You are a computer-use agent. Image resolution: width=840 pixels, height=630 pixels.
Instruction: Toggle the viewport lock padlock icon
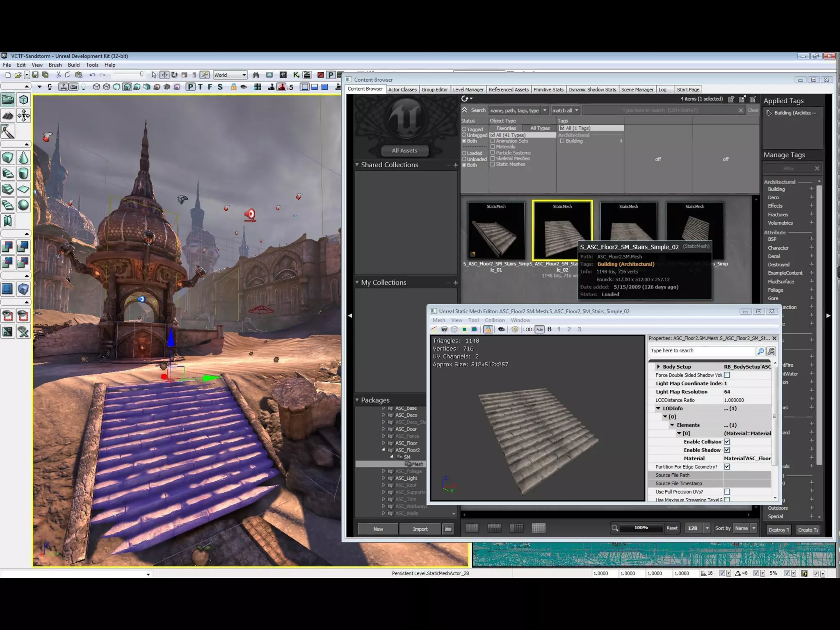(233, 87)
